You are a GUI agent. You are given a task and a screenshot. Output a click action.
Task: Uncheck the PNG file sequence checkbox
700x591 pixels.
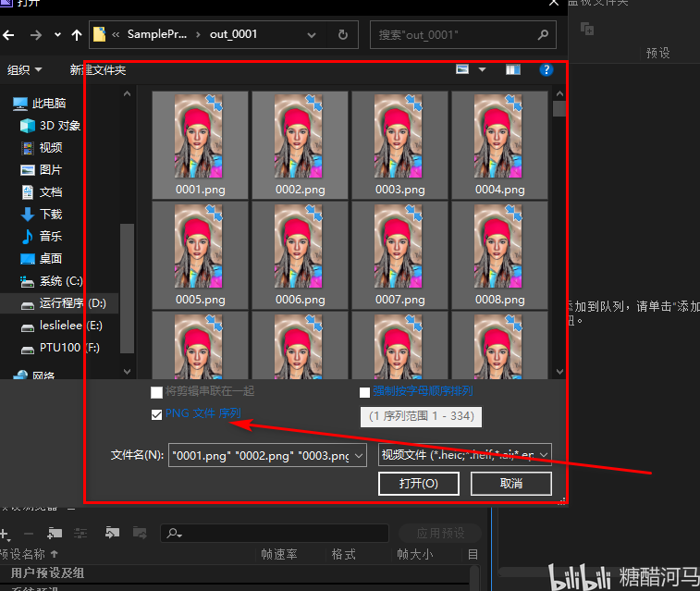click(156, 415)
